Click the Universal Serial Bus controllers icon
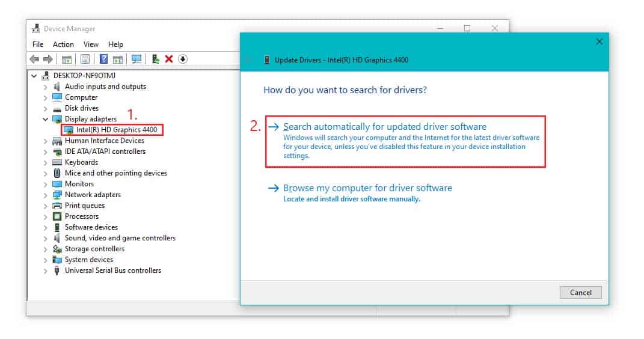Screen dimensions: 644x339 coord(57,270)
